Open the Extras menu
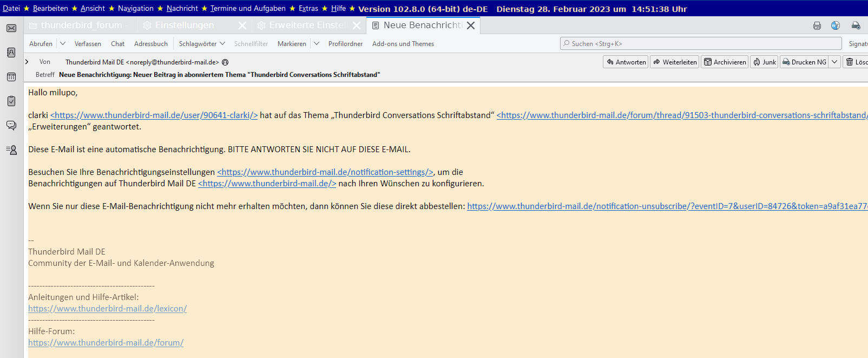 (x=308, y=8)
